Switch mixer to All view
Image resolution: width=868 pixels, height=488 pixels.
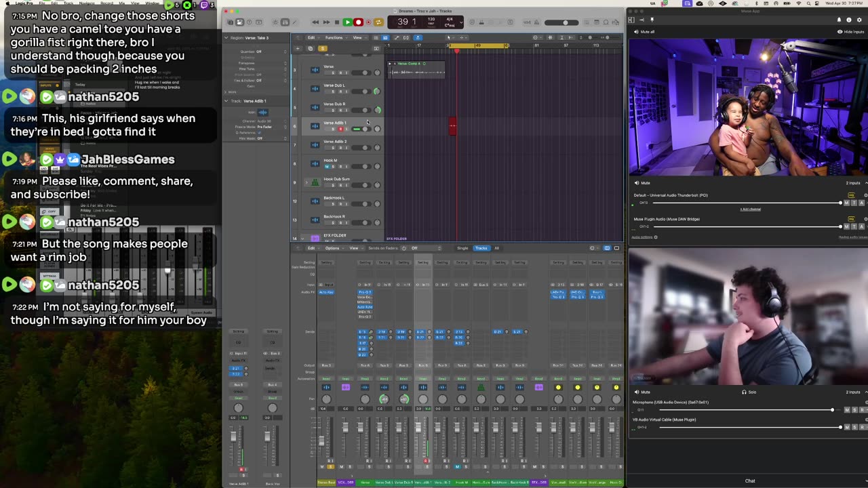[x=496, y=248]
